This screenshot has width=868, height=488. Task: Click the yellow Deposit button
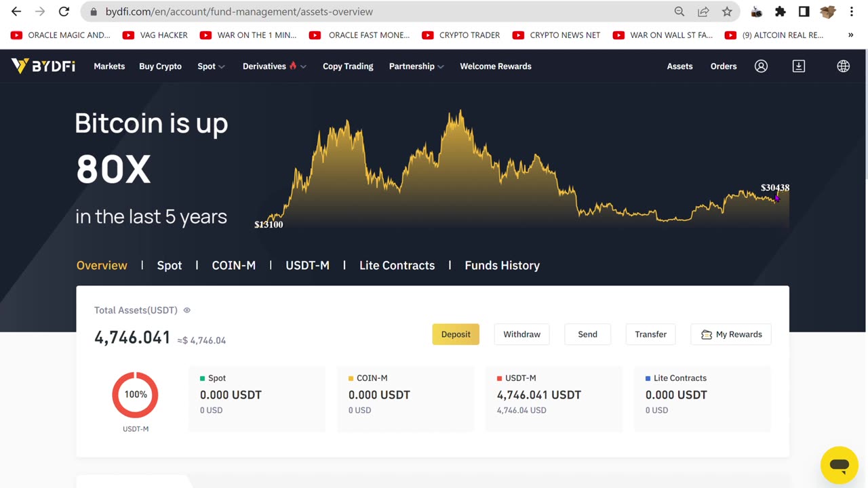click(x=456, y=334)
